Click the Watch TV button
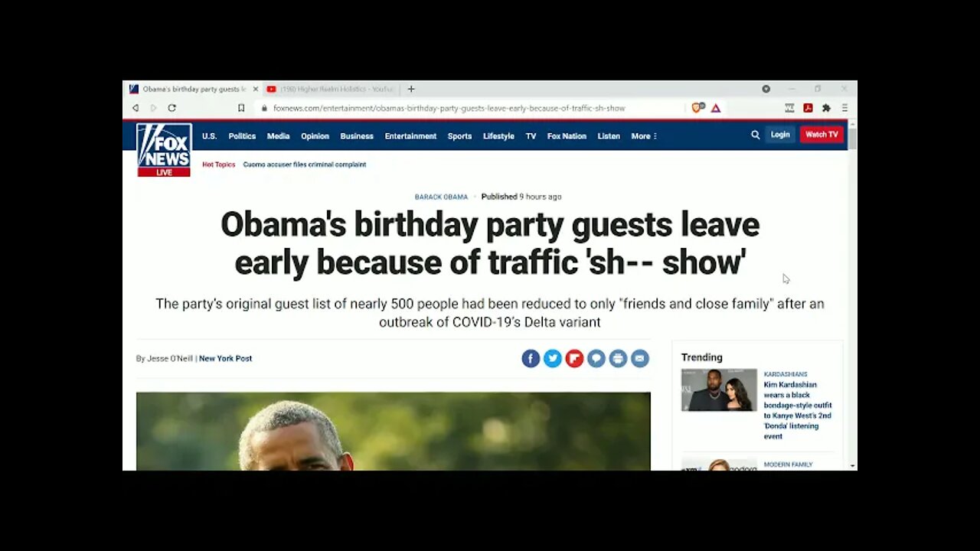Viewport: 980px width, 551px height. [822, 135]
